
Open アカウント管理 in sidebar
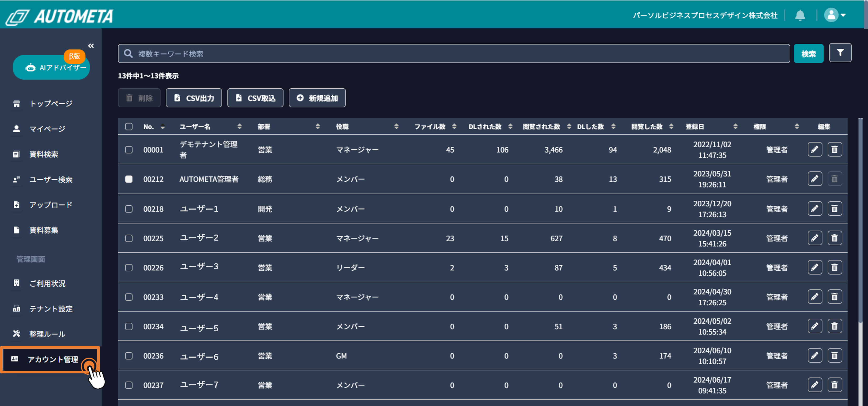(x=51, y=359)
